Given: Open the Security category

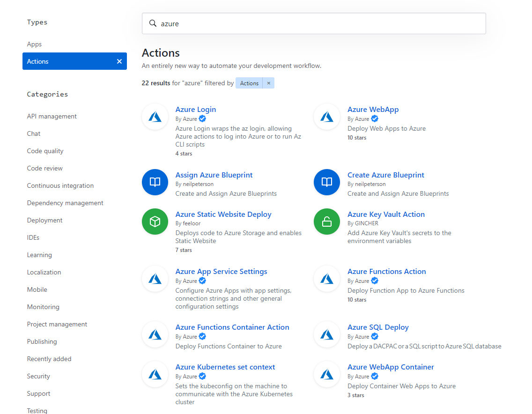Looking at the screenshot, I should coord(38,376).
